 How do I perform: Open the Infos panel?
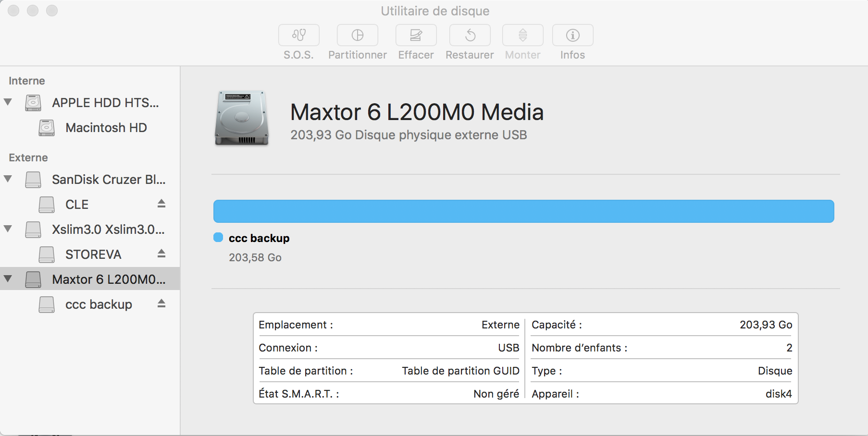(x=572, y=36)
